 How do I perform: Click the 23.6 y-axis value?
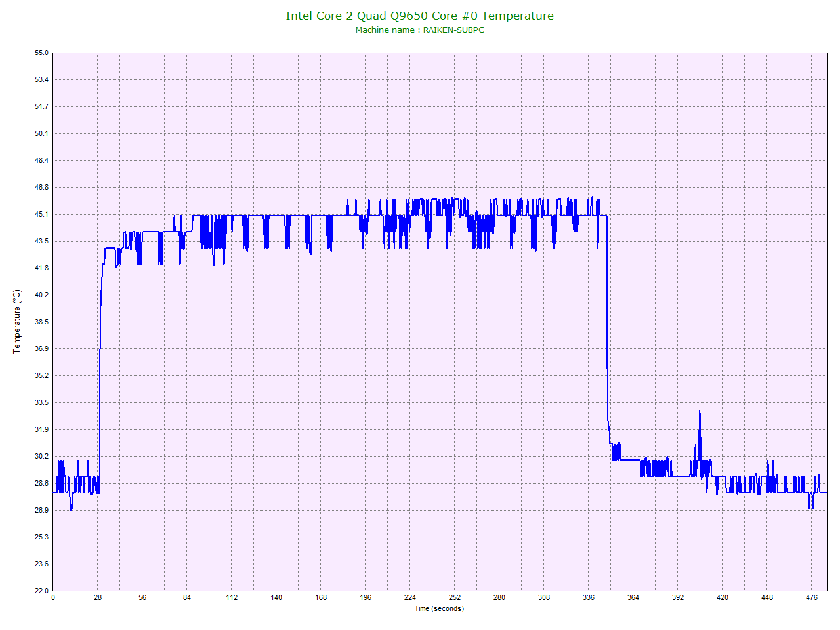42,564
